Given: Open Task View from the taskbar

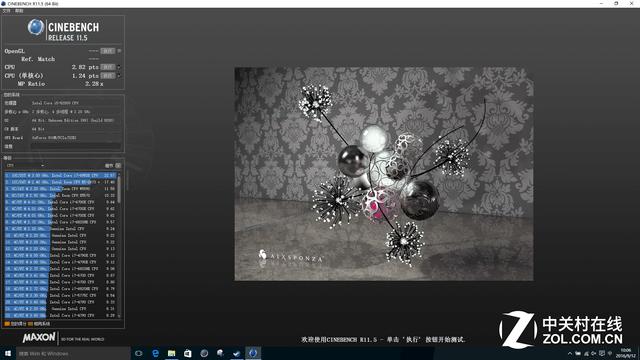Looking at the screenshot, I should coord(138,353).
